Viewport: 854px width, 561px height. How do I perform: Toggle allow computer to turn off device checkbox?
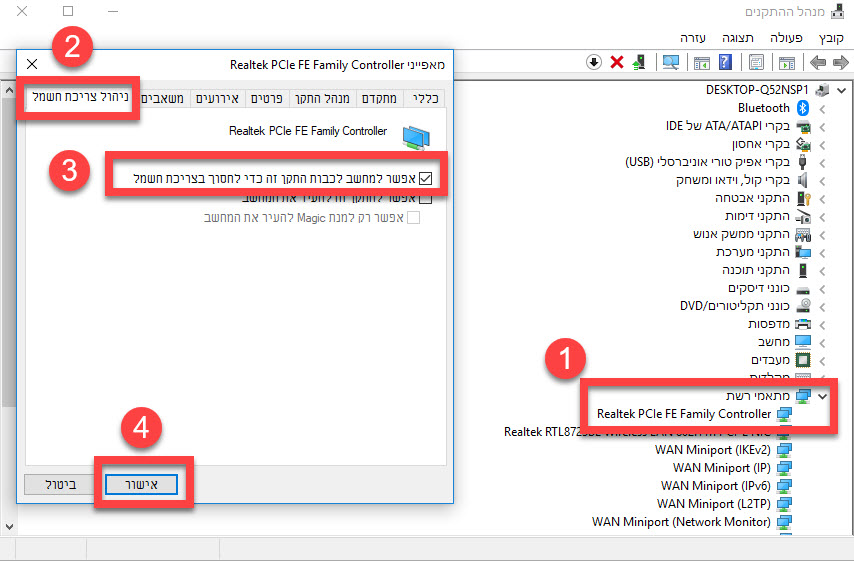coord(425,178)
